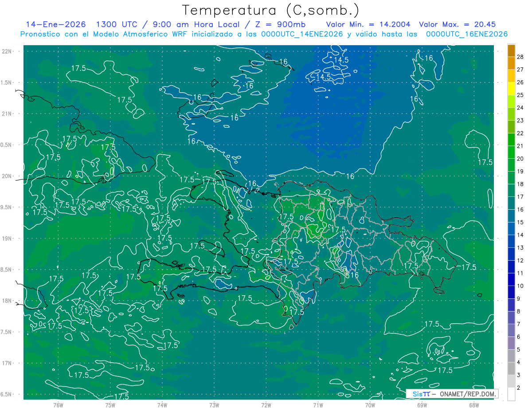The image size is (532, 411).
Task: Click the colorbar value label "28"
Action: 520,56
